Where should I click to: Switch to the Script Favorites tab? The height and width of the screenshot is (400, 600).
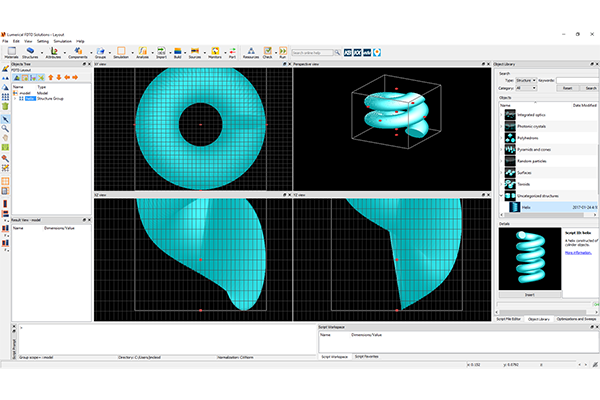pyautogui.click(x=367, y=356)
